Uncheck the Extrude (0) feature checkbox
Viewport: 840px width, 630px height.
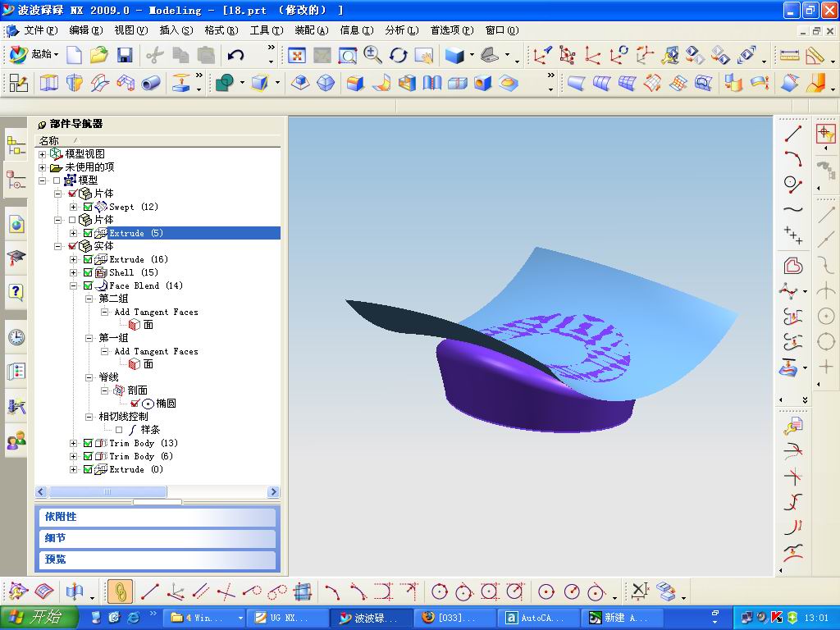pyautogui.click(x=88, y=469)
